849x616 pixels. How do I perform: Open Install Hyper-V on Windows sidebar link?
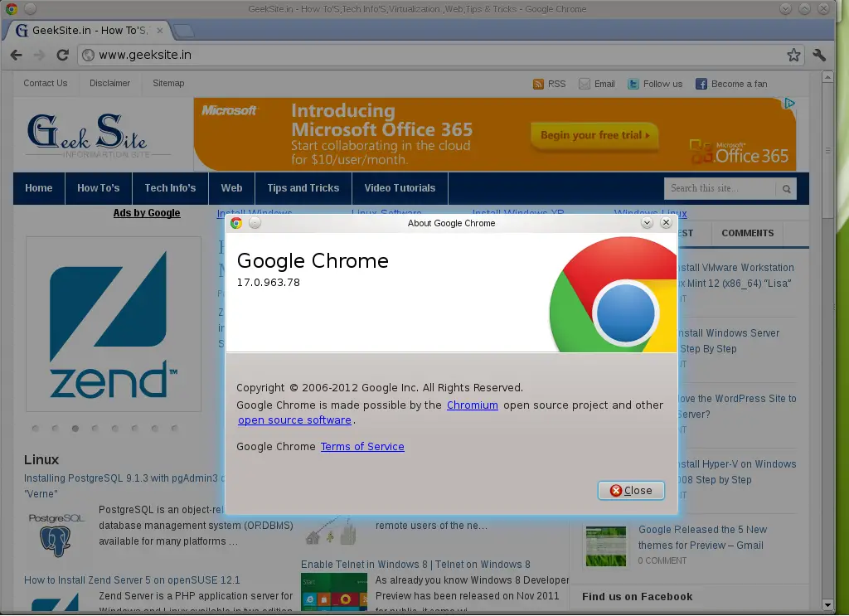737,472
